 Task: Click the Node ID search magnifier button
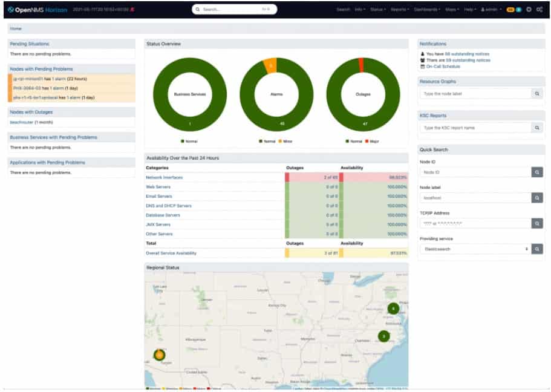[537, 172]
